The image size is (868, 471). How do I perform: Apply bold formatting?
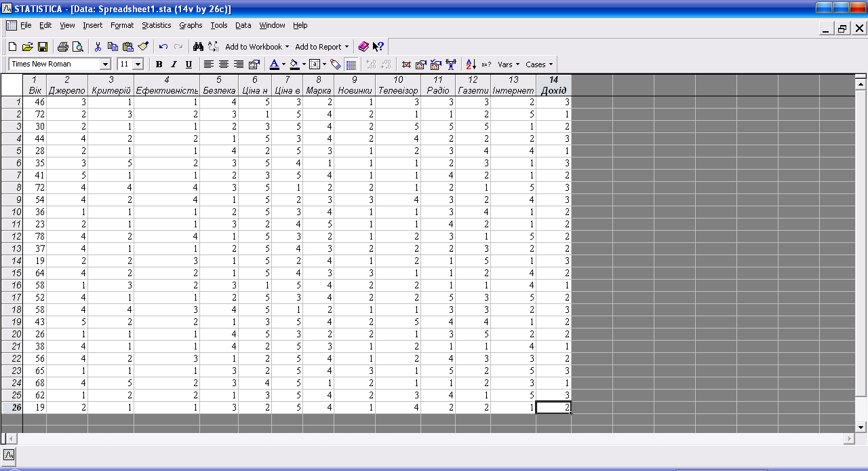[159, 64]
